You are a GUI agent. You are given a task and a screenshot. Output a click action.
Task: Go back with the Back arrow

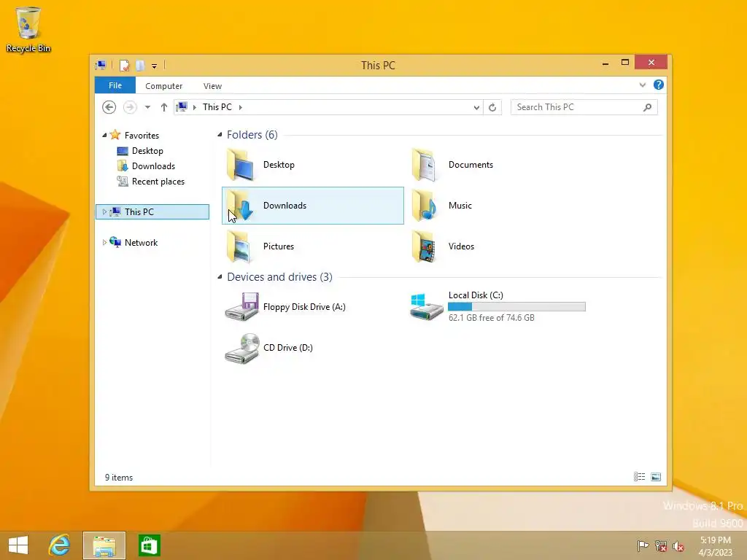109,107
